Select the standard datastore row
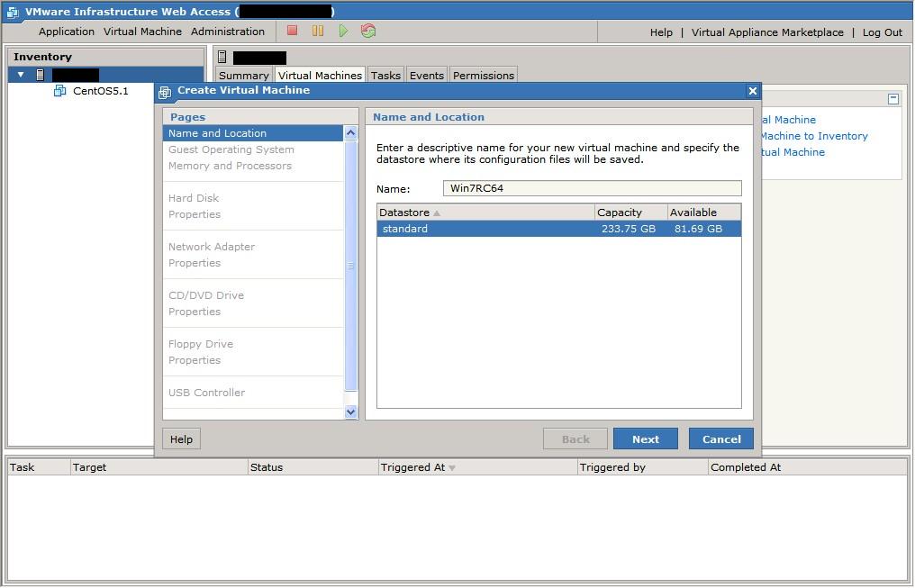 pos(559,229)
